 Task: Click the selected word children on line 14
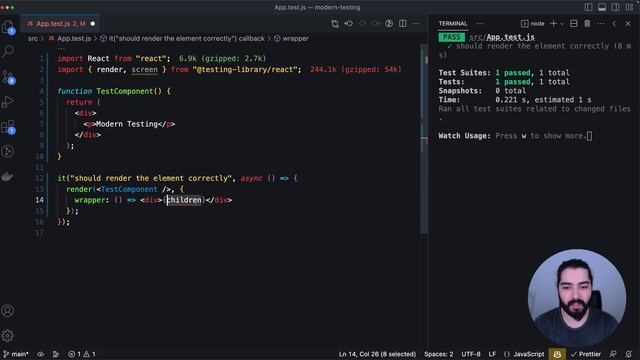[x=184, y=200]
